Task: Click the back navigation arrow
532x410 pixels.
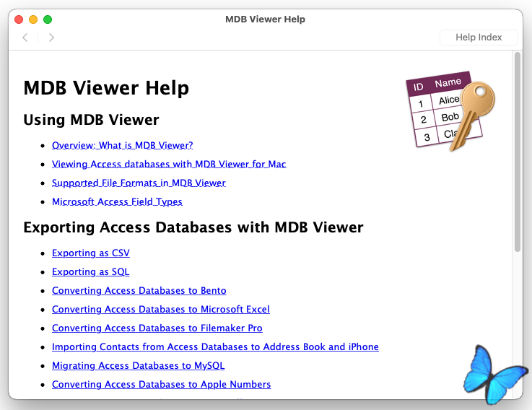Action: (25, 38)
